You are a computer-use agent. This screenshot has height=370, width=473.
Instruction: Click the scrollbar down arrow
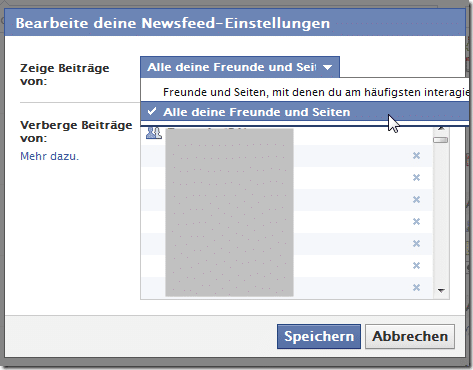coord(441,291)
